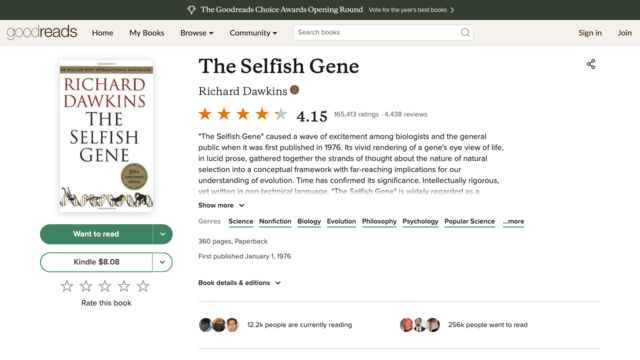The height and width of the screenshot is (360, 640).
Task: Rate the book one star
Action: click(67, 286)
